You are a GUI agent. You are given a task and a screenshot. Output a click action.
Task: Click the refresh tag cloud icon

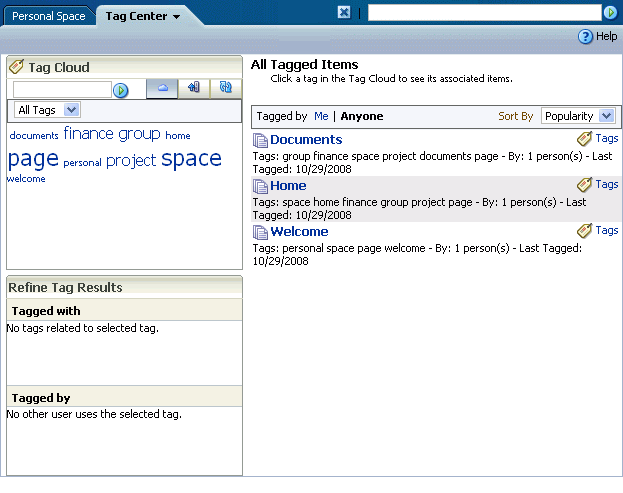(226, 88)
